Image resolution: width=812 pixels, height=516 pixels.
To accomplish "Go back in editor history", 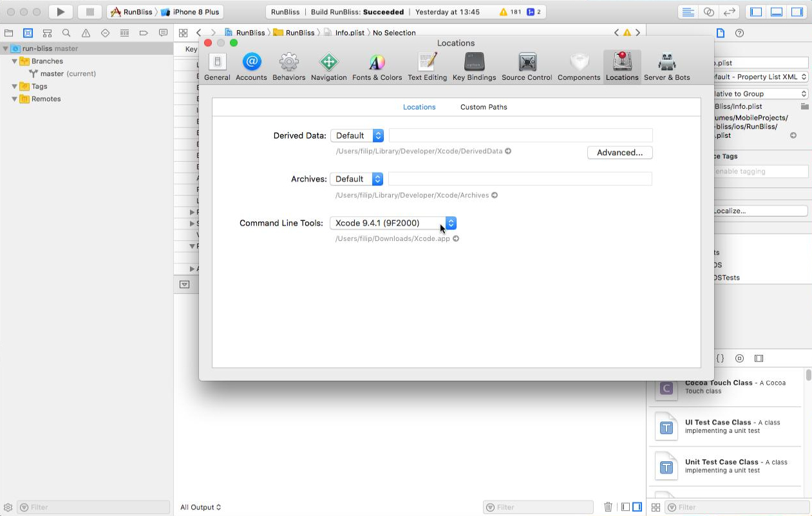I will tap(199, 33).
